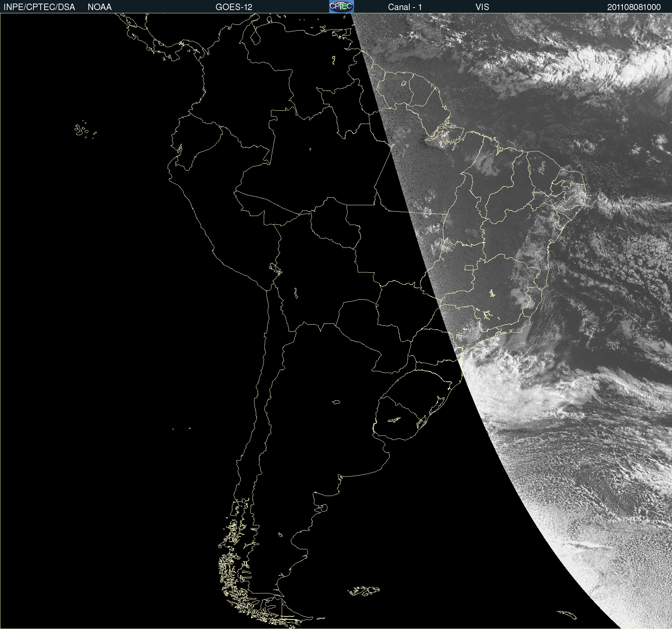Click the CPTEC logo in header
Screen dimensions: 672x629
341,6
